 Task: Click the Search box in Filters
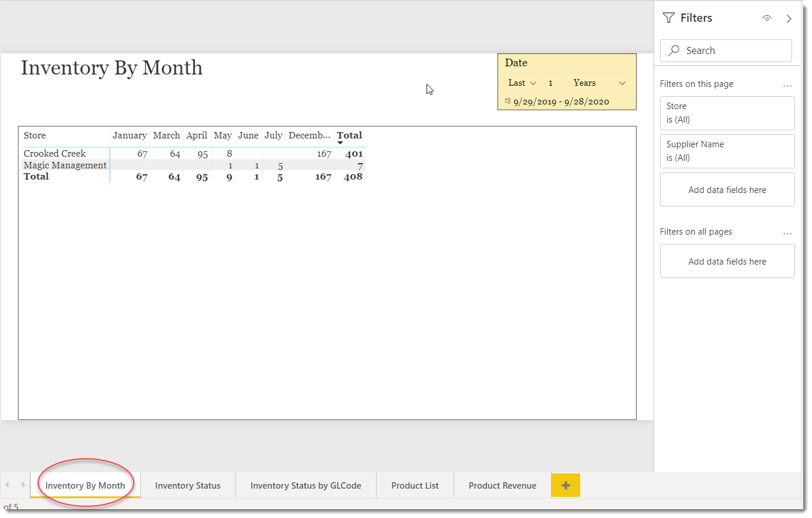tap(726, 50)
